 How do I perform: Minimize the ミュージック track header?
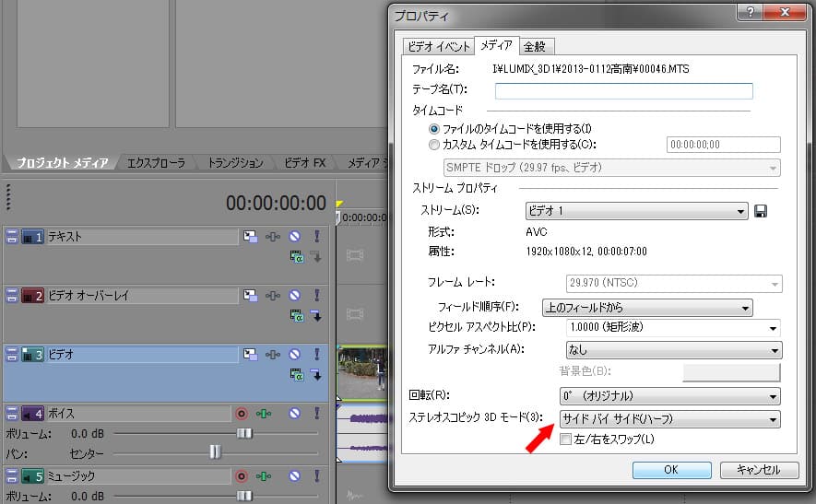[12, 476]
